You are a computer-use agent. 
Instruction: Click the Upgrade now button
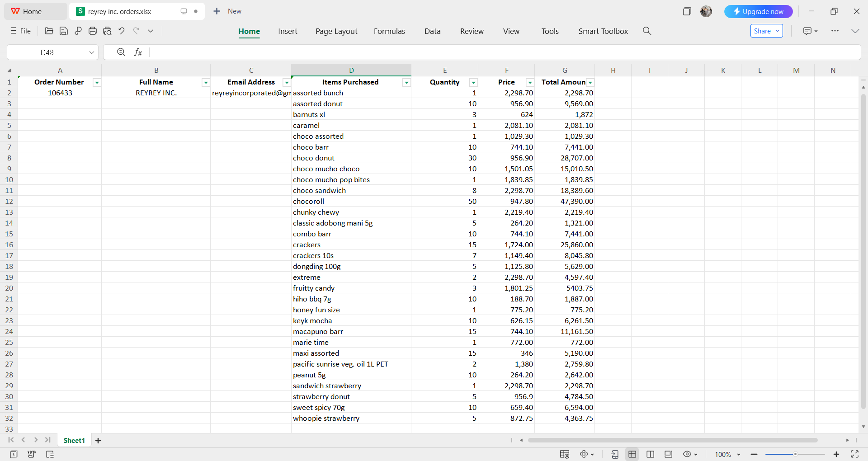pos(758,11)
